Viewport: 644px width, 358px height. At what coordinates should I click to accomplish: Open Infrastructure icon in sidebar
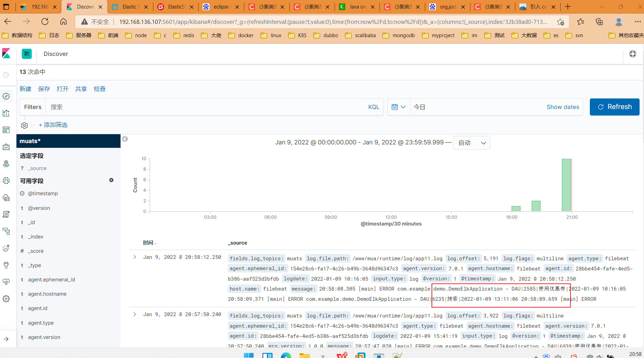(x=6, y=198)
